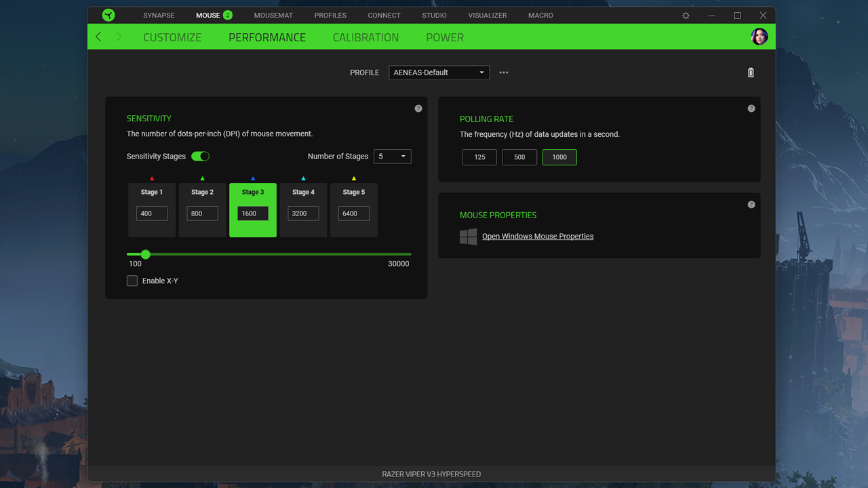Click the Stage 3 DPI field 1600
Image resolution: width=868 pixels, height=488 pixels.
[x=253, y=213]
